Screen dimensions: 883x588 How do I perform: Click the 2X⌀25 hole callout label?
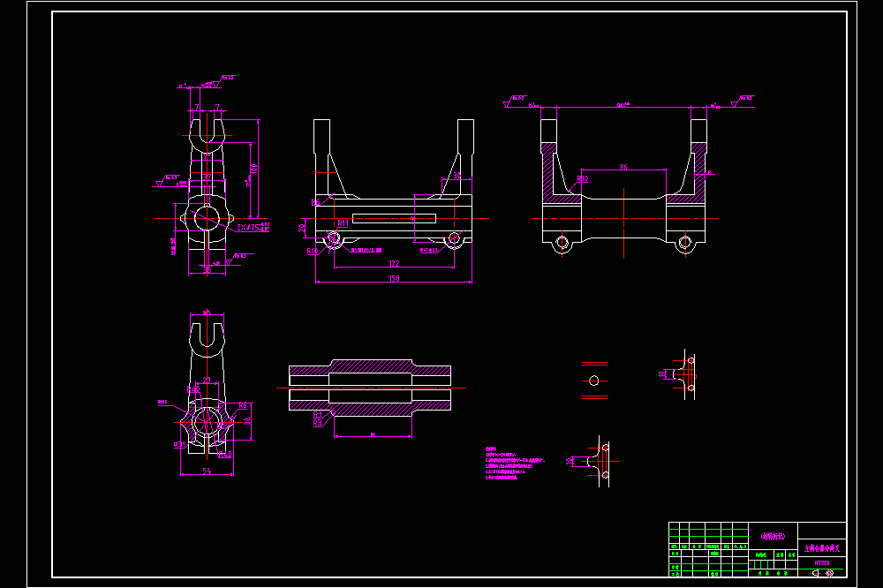pyautogui.click(x=253, y=227)
